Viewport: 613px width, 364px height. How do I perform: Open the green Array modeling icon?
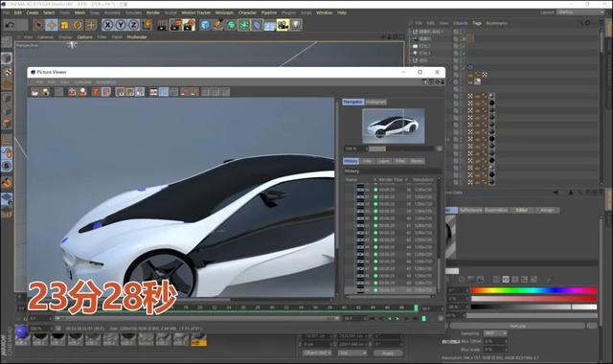click(x=244, y=25)
